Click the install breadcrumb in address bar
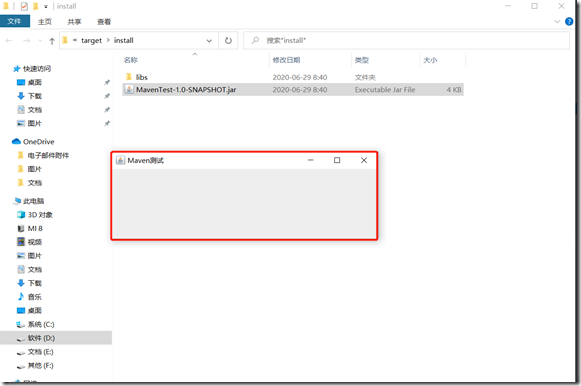The height and width of the screenshot is (386, 581). (x=123, y=40)
